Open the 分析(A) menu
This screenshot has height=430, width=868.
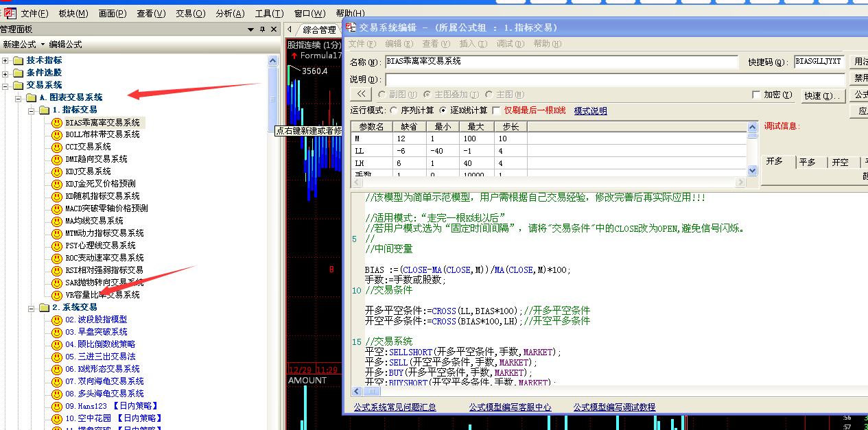[230, 14]
